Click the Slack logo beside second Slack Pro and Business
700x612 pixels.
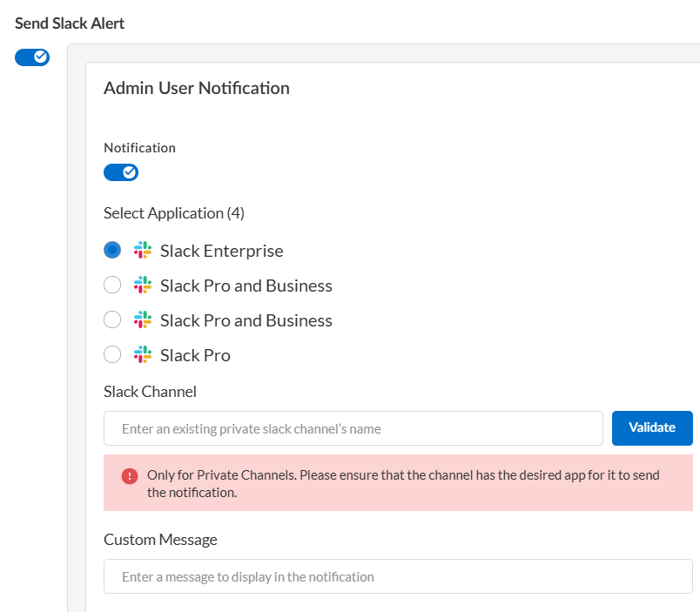coord(143,320)
